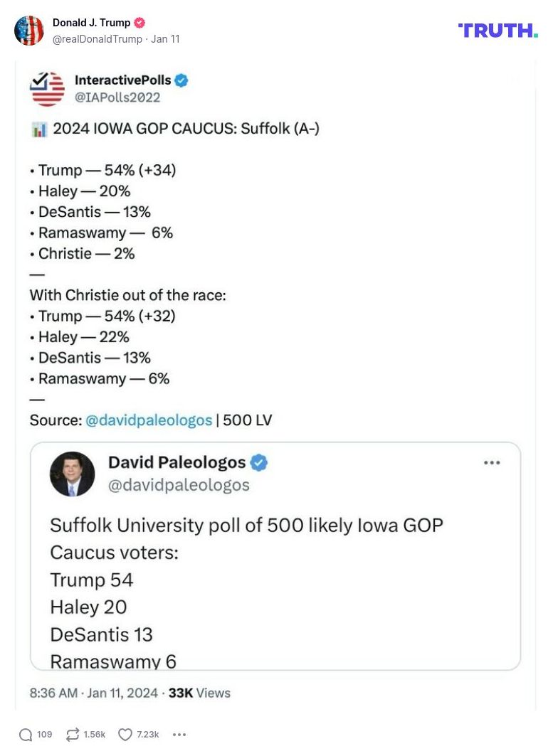The height and width of the screenshot is (756, 553).
Task: Click the Donald J. Trump display name
Action: tap(91, 23)
